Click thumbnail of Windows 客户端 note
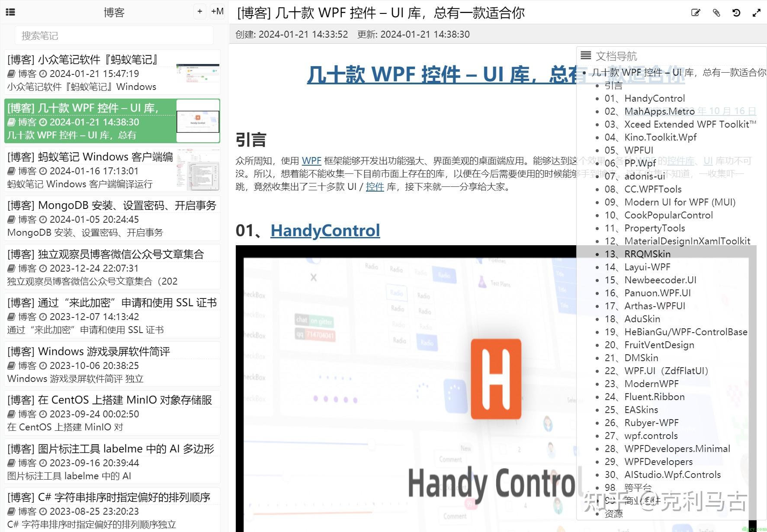 (198, 170)
